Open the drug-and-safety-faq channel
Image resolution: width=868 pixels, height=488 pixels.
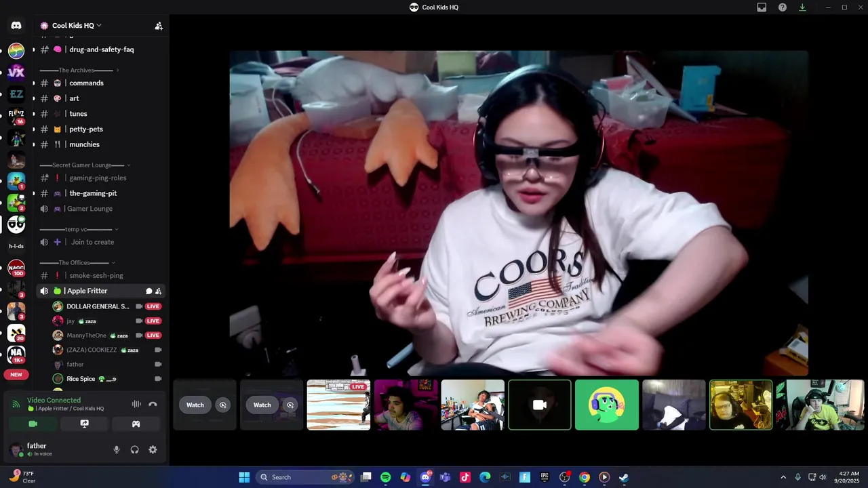tap(101, 49)
